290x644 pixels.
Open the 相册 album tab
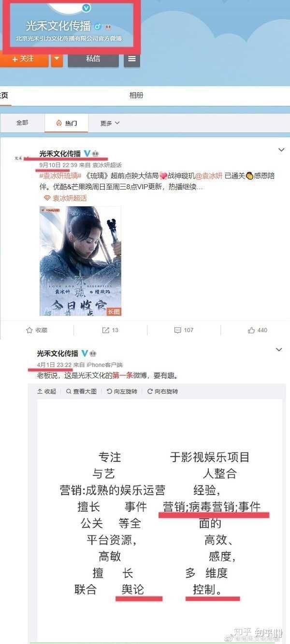pyautogui.click(x=136, y=95)
